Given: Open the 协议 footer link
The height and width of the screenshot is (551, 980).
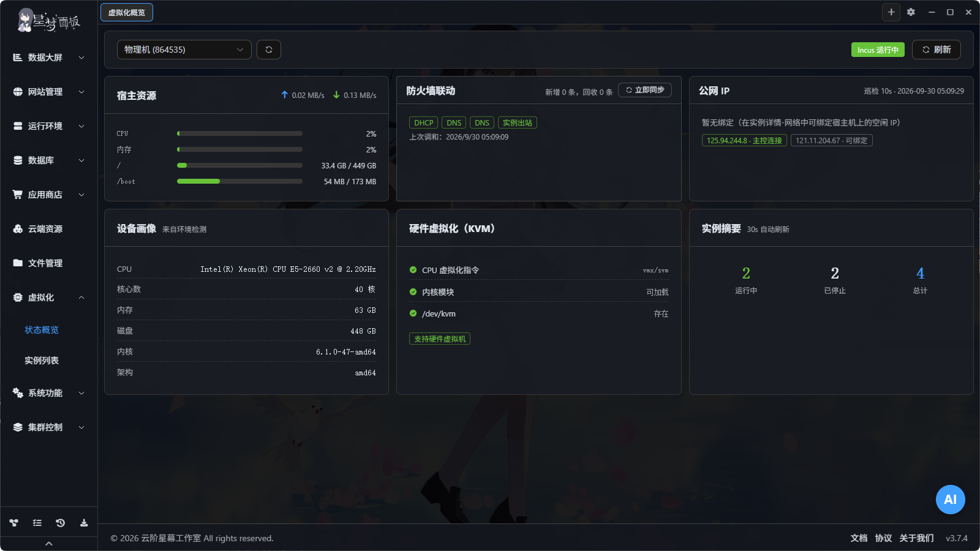Looking at the screenshot, I should [x=883, y=538].
